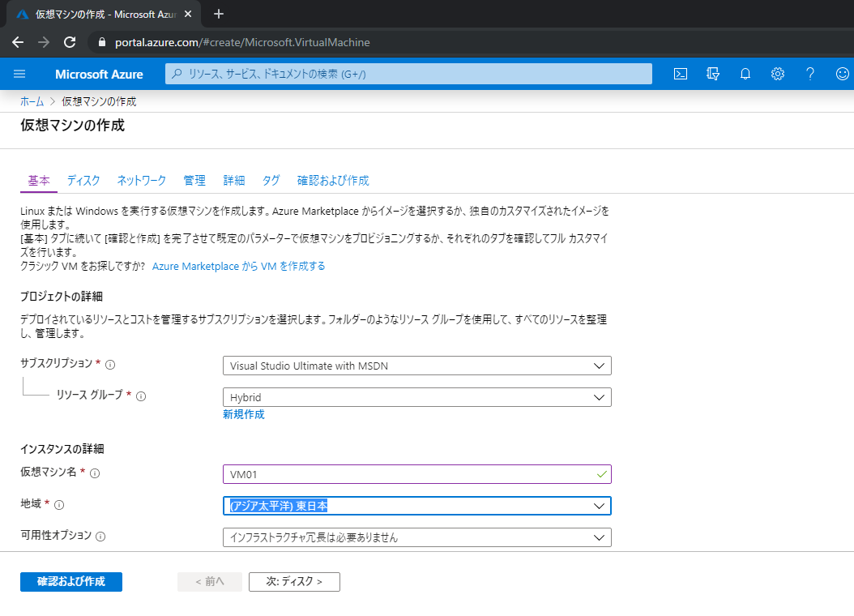Open the directory and subscription filter
The width and height of the screenshot is (854, 616).
coord(712,74)
